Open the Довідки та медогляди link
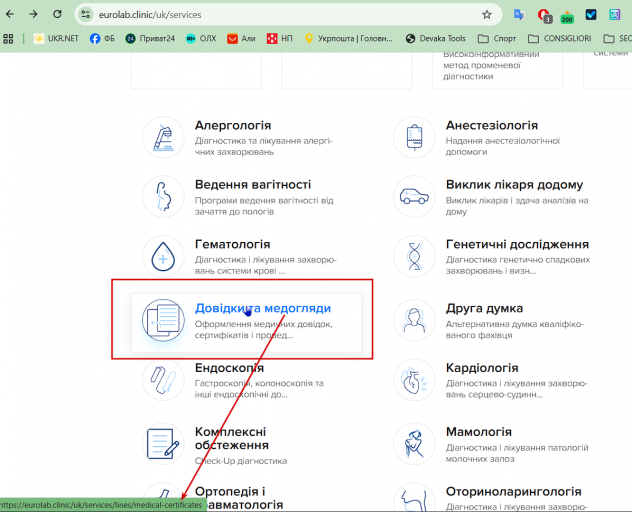The width and height of the screenshot is (632, 512). [x=263, y=308]
